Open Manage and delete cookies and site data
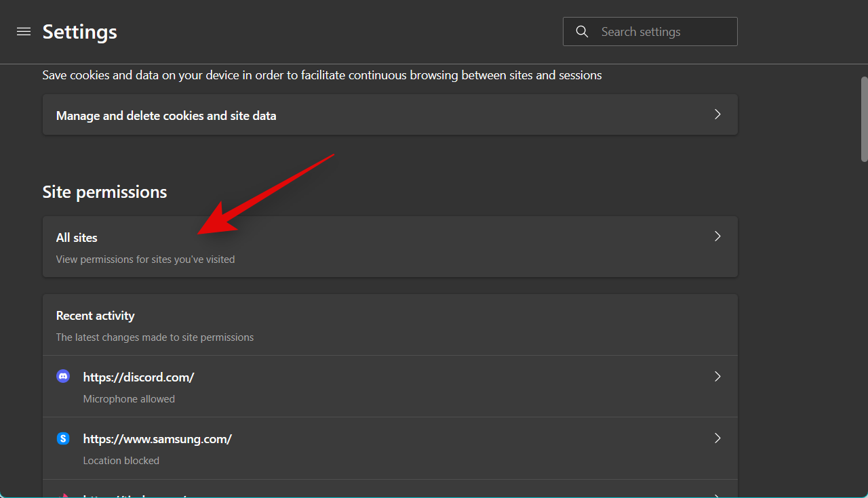 point(166,116)
